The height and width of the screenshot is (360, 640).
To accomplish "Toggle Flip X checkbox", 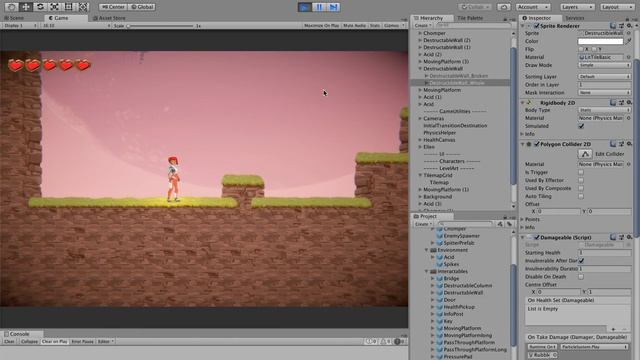I will coord(581,49).
